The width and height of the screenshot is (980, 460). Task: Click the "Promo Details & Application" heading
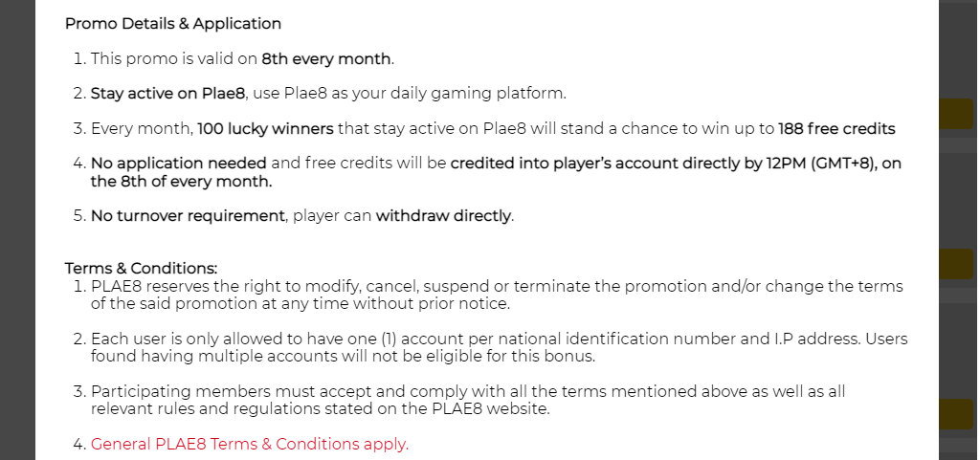(x=173, y=24)
